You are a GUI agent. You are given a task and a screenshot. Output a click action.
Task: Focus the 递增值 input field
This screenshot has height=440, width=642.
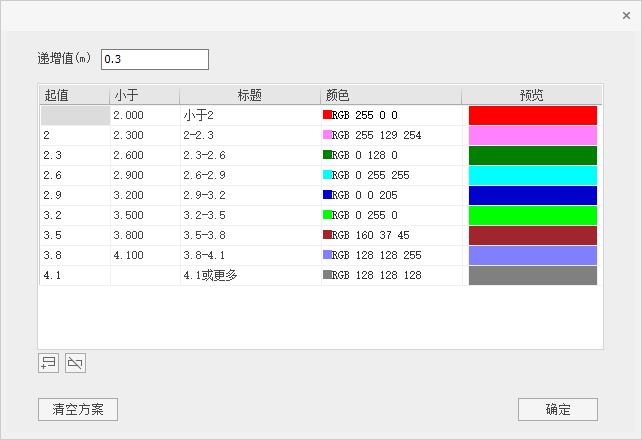point(154,59)
